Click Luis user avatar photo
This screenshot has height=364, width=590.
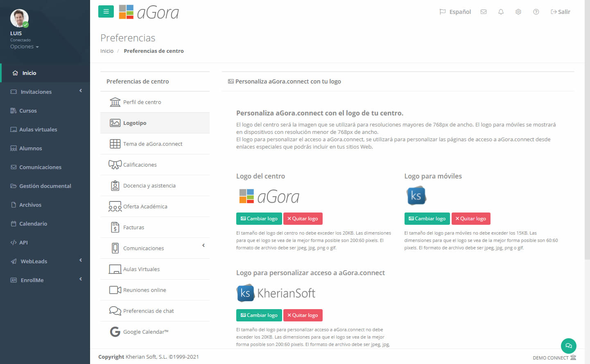click(19, 18)
